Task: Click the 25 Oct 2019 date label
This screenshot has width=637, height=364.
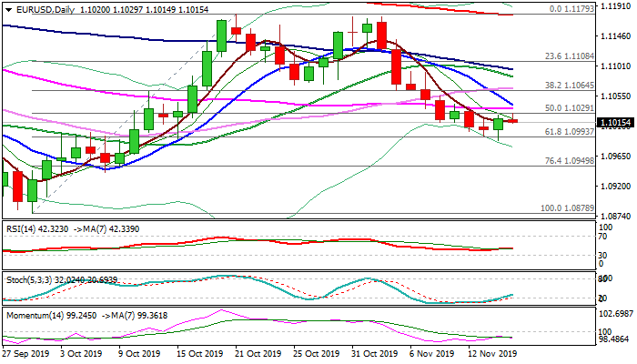Action: tap(317, 354)
